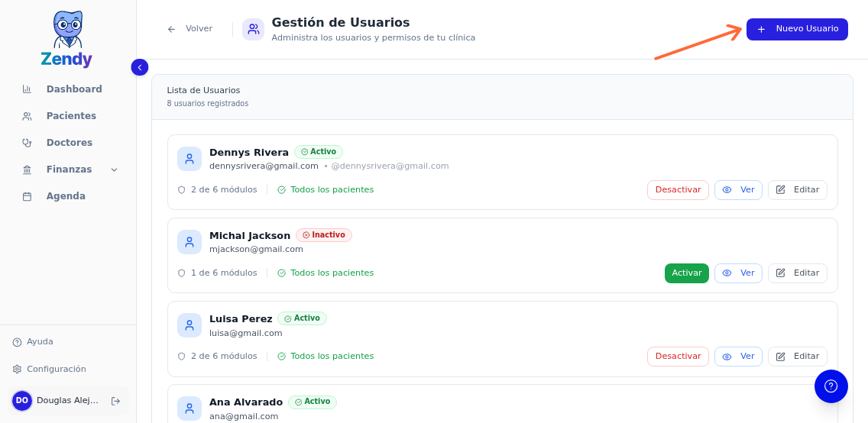Click the 8 usuarios registrados text
Screen dimensions: 868x423
click(208, 103)
